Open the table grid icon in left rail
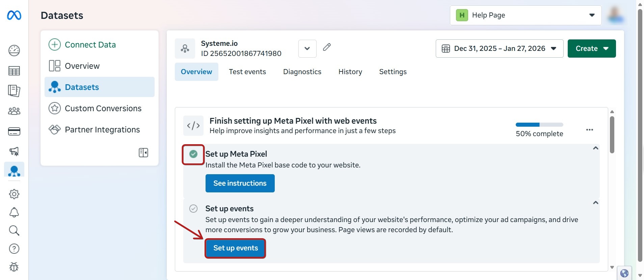 tap(14, 71)
